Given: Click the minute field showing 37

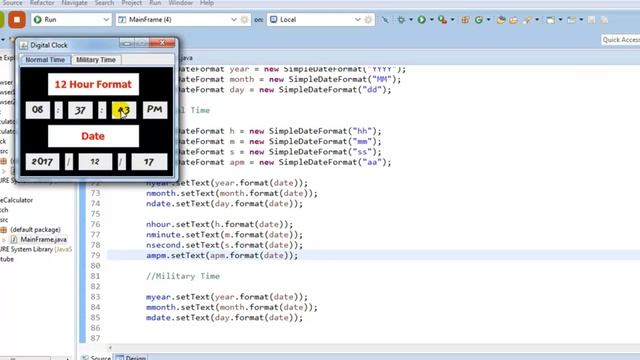Looking at the screenshot, I should click(80, 110).
